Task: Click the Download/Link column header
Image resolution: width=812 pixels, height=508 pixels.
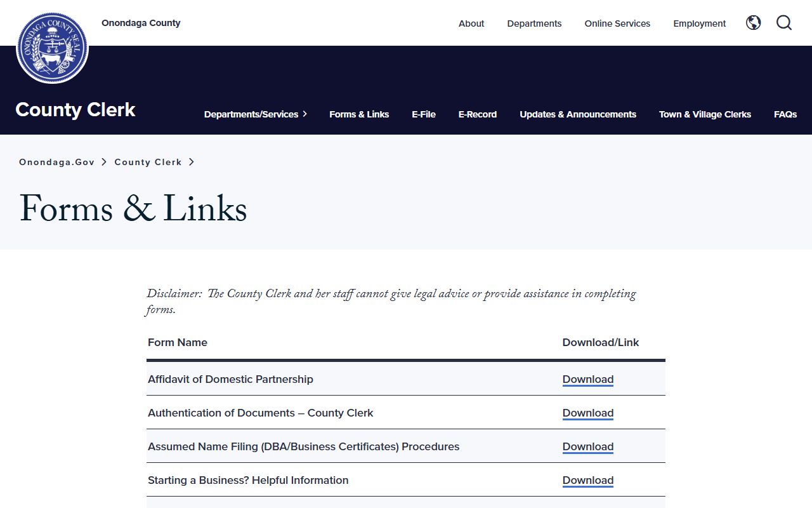Action: [x=601, y=342]
